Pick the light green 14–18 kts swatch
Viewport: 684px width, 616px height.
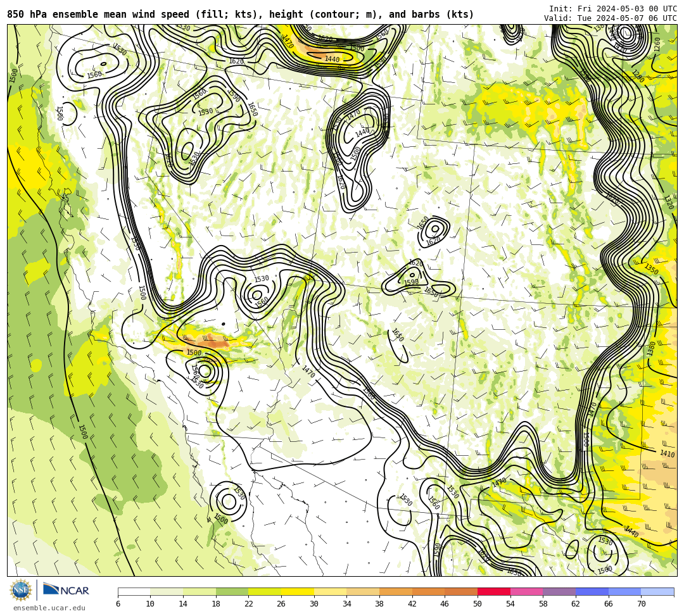[x=199, y=592]
